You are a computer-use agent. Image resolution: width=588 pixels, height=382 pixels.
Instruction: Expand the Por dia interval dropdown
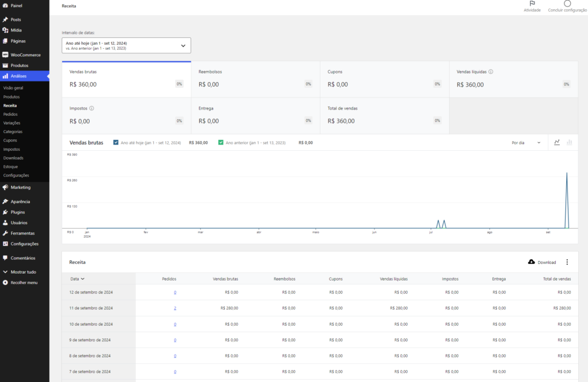pos(526,143)
